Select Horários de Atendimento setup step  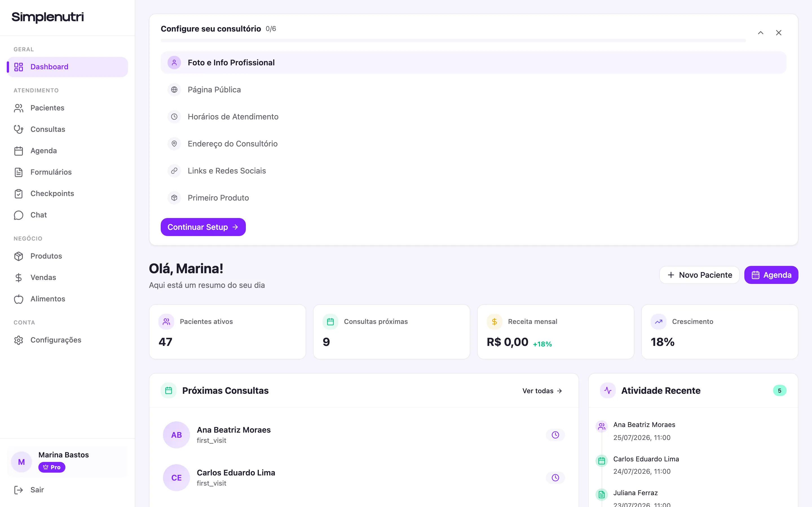point(473,117)
